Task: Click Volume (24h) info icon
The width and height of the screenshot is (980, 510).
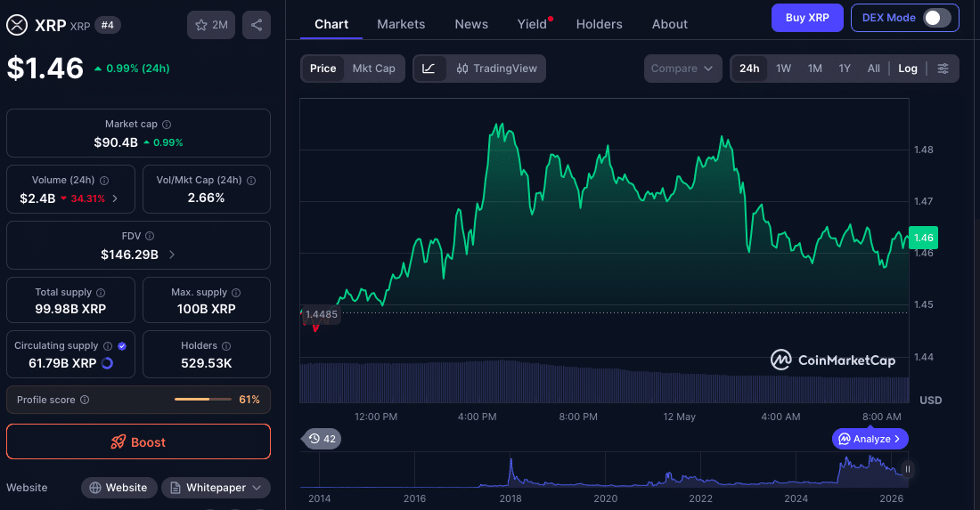Action: click(x=104, y=181)
